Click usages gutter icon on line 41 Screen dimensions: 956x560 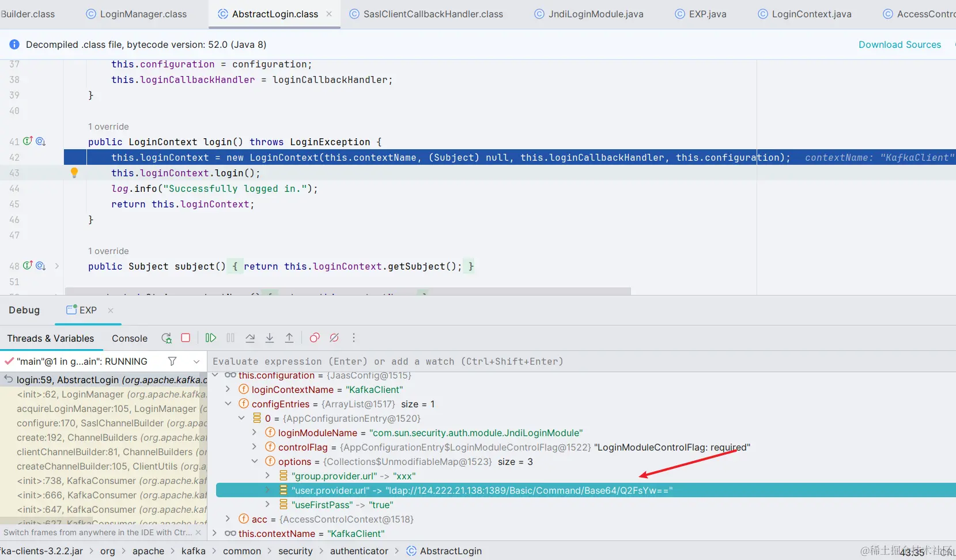[x=40, y=141]
